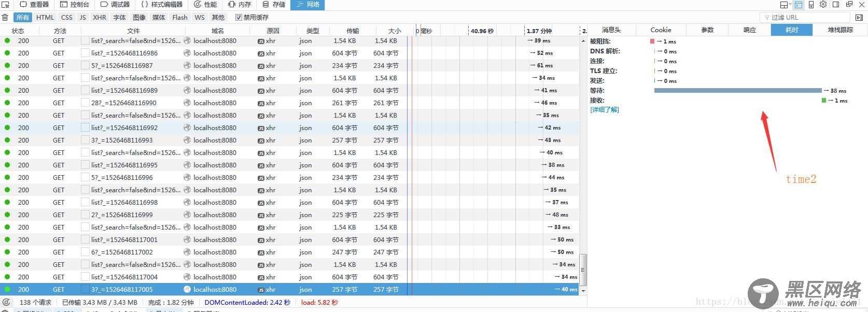Open the 控制台 (Console) panel

pyautogui.click(x=75, y=5)
